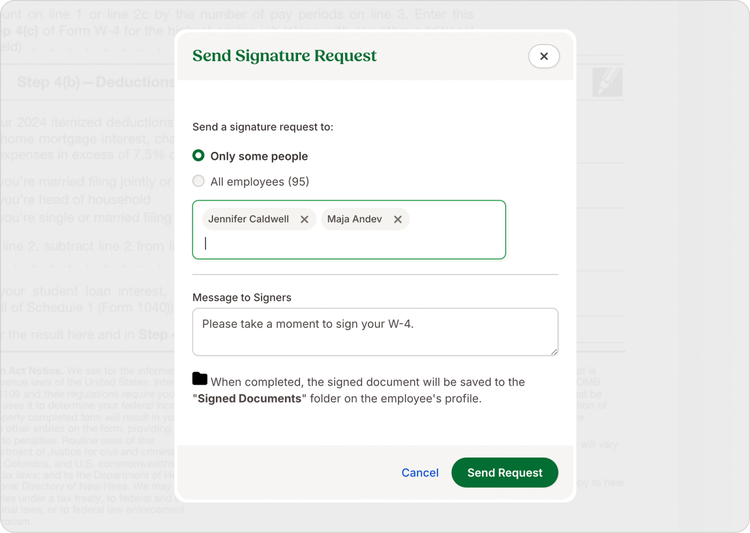Close the Send Signature Request dialog
Screen dimensions: 750x533
point(544,56)
